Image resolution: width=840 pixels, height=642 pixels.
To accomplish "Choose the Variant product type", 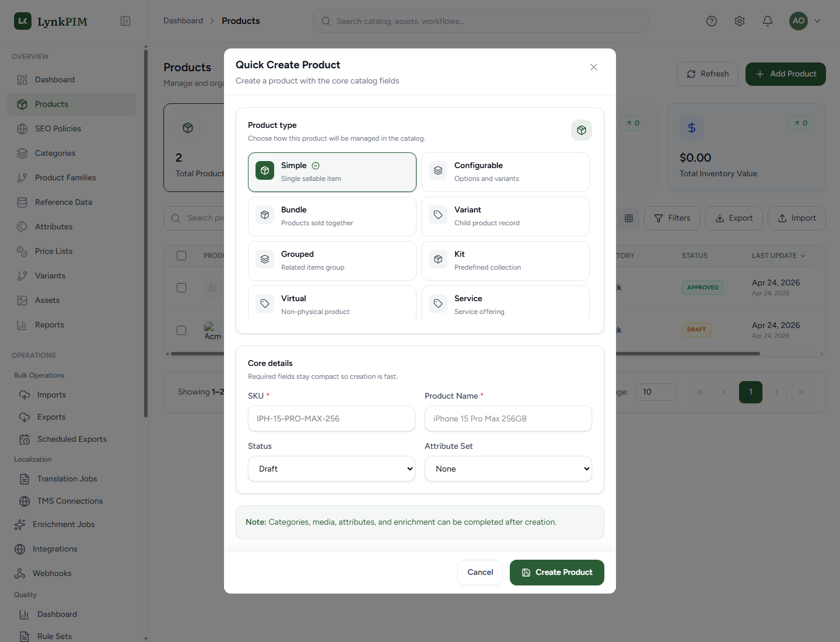I will [505, 217].
